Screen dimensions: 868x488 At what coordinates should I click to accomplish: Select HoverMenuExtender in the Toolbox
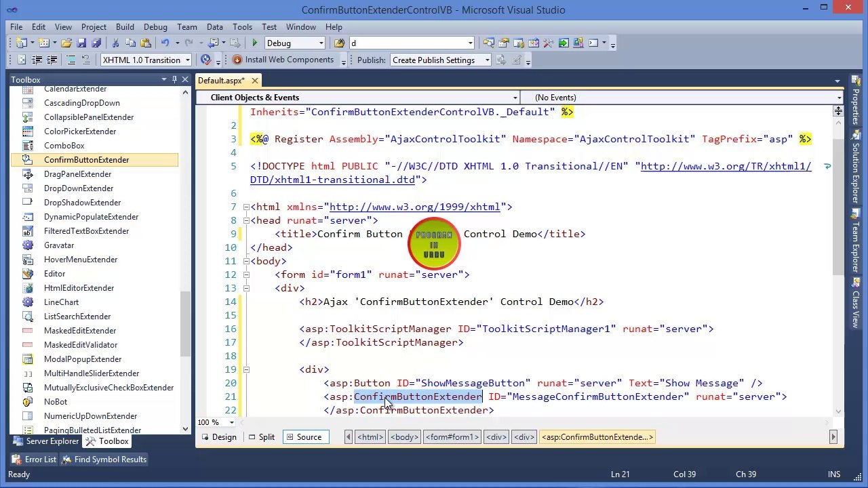coord(81,260)
